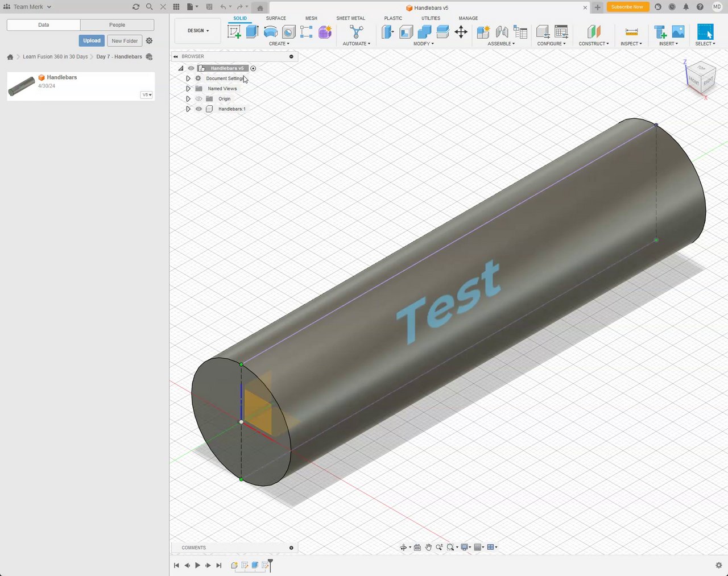Image resolution: width=728 pixels, height=576 pixels.
Task: Select the Create Form tool
Action: 325,32
